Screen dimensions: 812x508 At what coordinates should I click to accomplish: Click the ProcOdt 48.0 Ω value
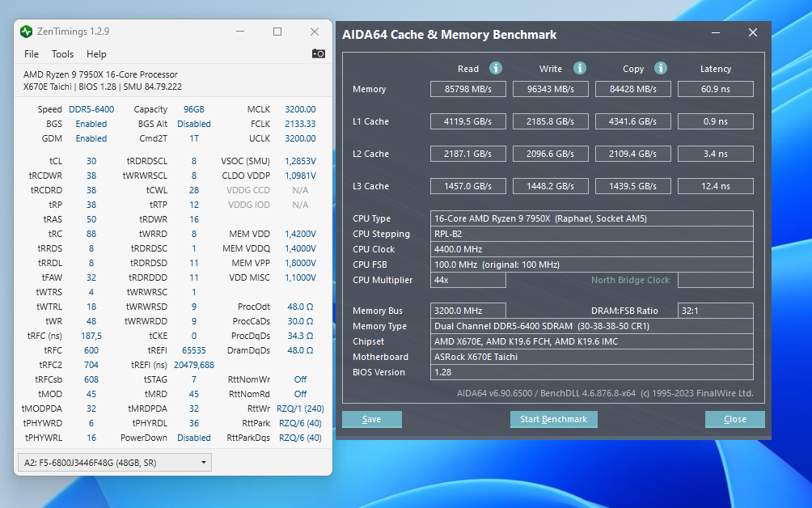300,307
